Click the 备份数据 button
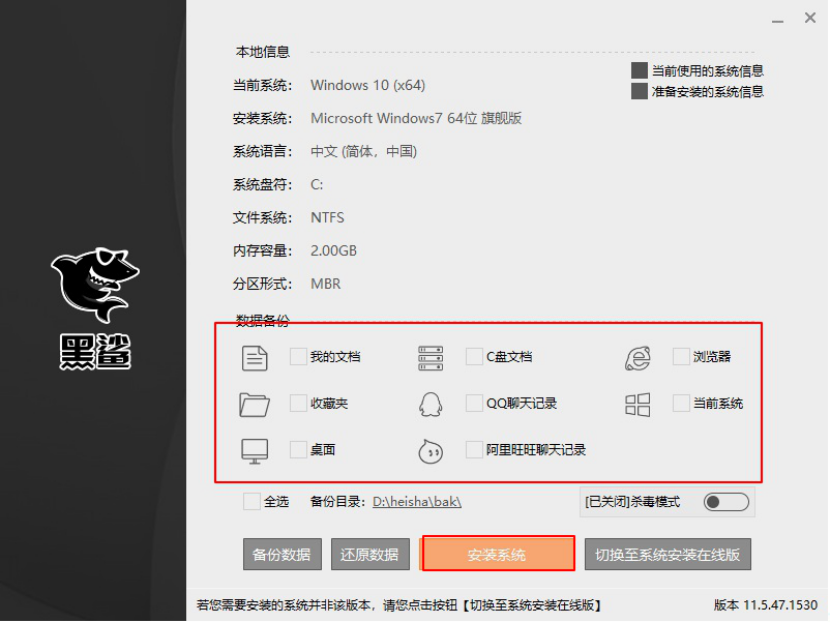Viewport: 831px width, 624px height. click(x=282, y=554)
